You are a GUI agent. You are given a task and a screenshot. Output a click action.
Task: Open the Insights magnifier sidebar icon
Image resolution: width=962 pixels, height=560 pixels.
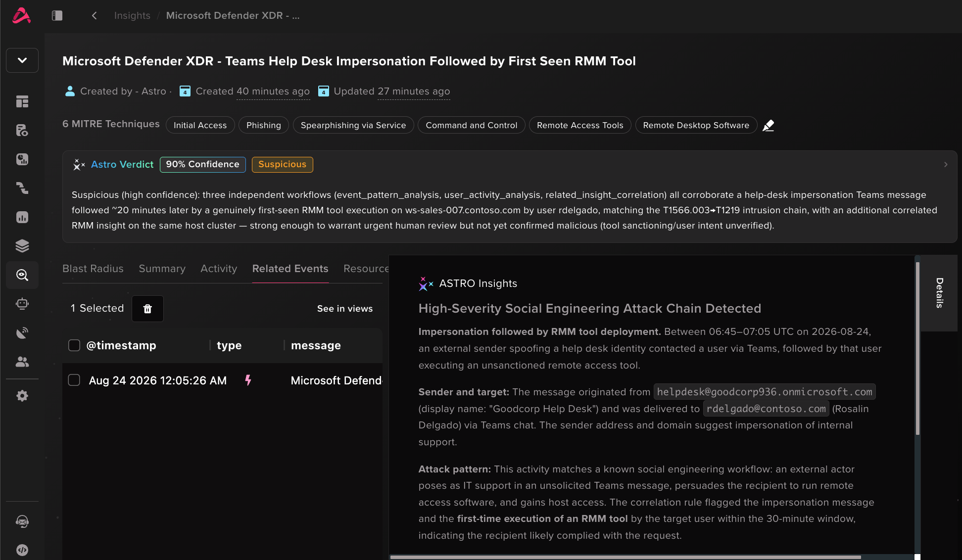point(22,275)
